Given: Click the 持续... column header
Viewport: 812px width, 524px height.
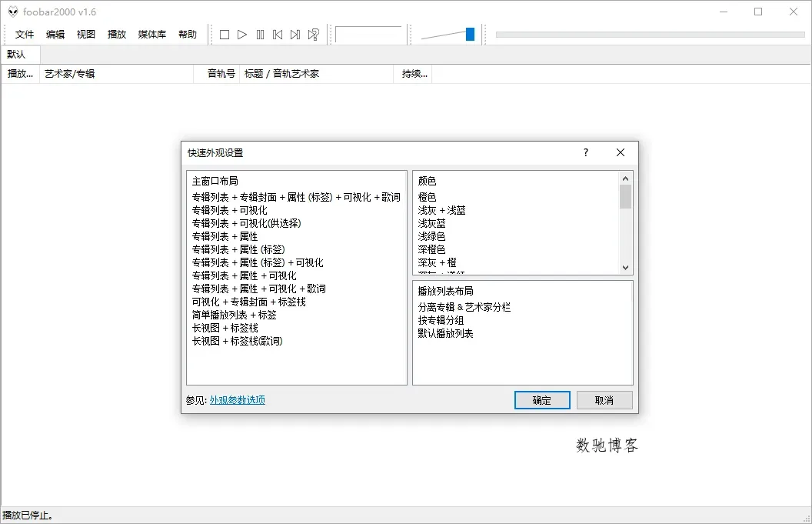Looking at the screenshot, I should point(413,74).
